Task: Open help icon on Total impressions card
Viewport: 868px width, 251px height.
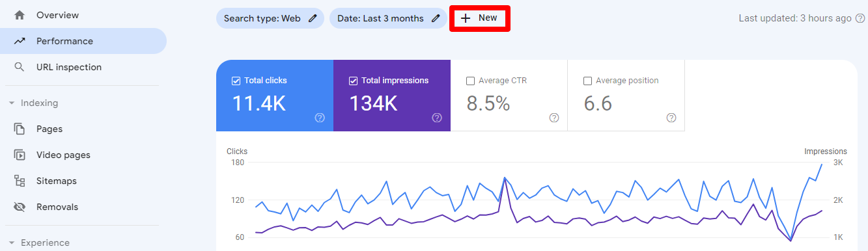Action: pyautogui.click(x=437, y=118)
